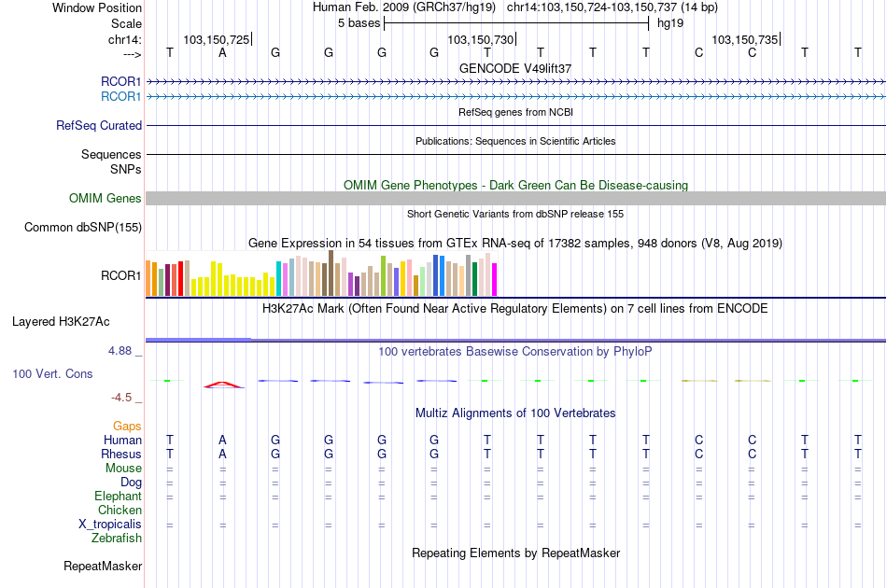The image size is (887, 588).
Task: Click the Sequences track label
Action: click(x=111, y=154)
